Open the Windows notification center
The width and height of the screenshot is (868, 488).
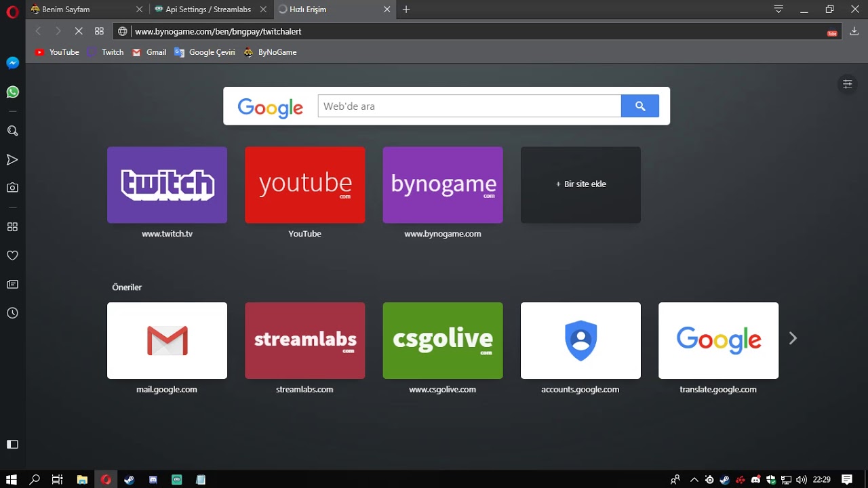(x=847, y=479)
